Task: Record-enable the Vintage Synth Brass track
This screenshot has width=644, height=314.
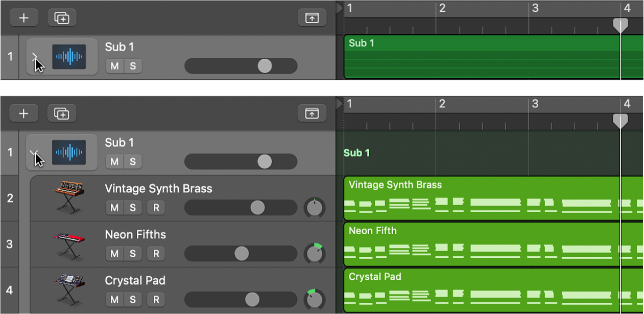Action: [156, 208]
